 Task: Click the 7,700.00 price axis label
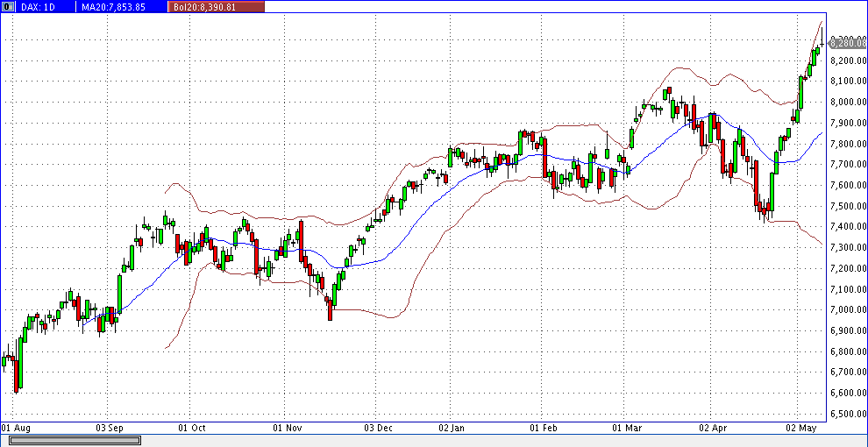(x=849, y=164)
